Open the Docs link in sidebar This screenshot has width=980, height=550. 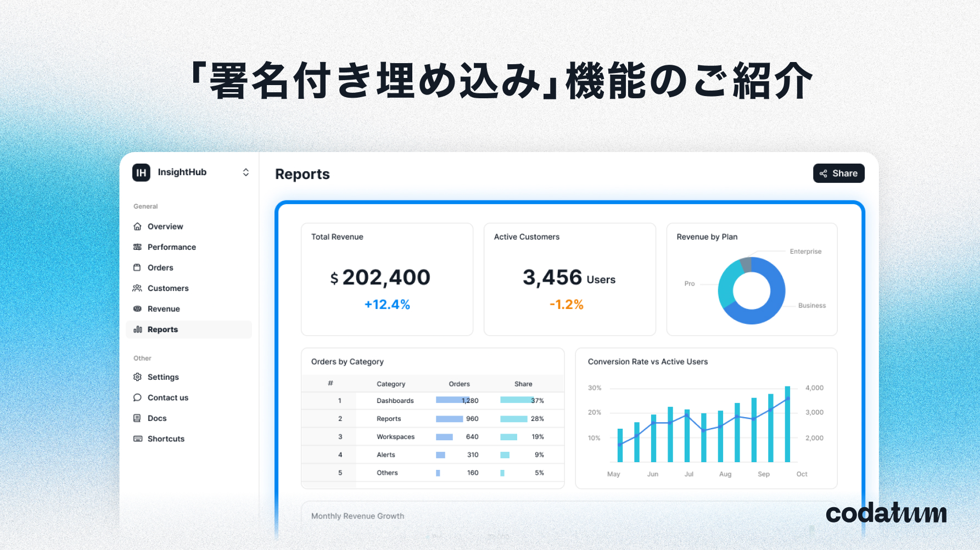coord(157,418)
